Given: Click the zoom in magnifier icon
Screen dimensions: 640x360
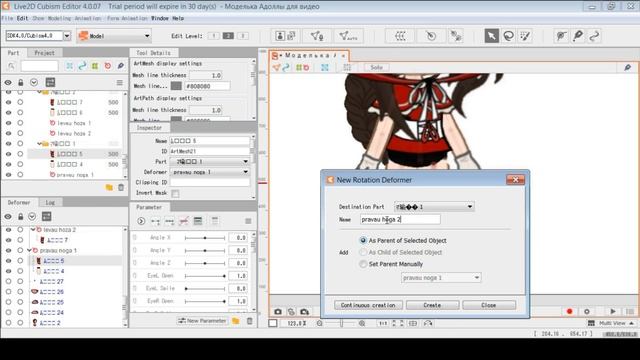Looking at the screenshot, I should click(x=362, y=323).
